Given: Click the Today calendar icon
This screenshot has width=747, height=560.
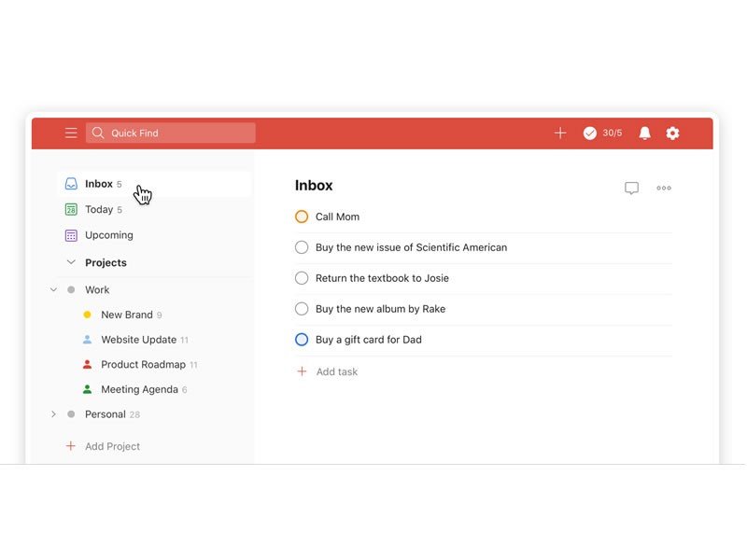Looking at the screenshot, I should (72, 209).
